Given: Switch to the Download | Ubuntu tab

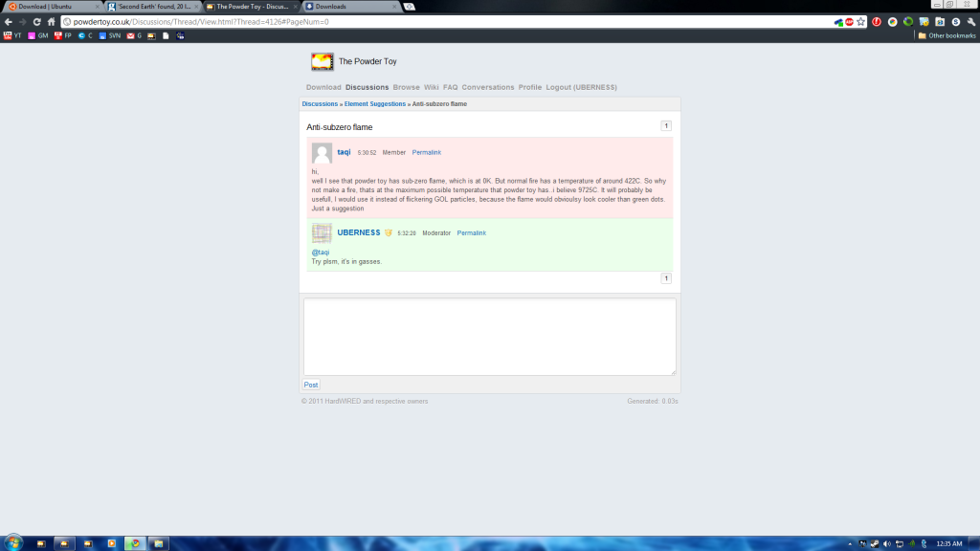Looking at the screenshot, I should click(53, 7).
